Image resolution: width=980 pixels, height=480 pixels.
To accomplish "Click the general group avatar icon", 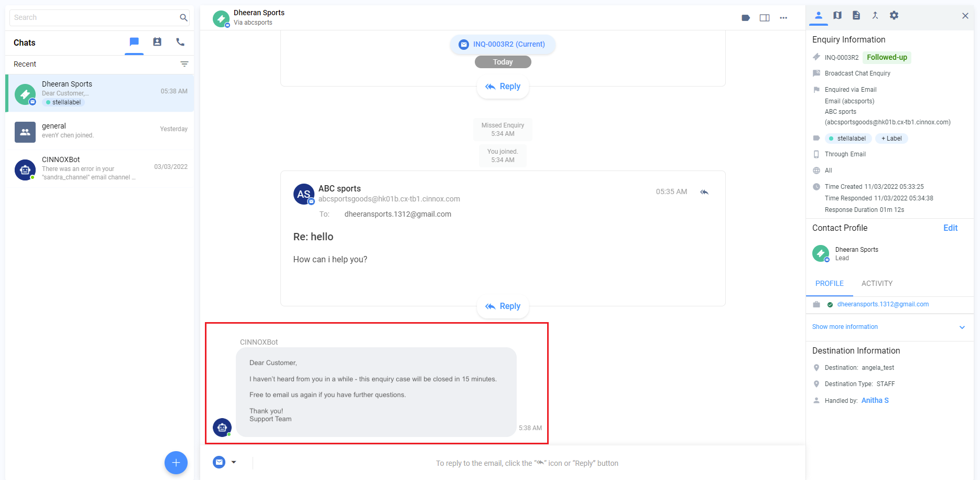I will [25, 132].
